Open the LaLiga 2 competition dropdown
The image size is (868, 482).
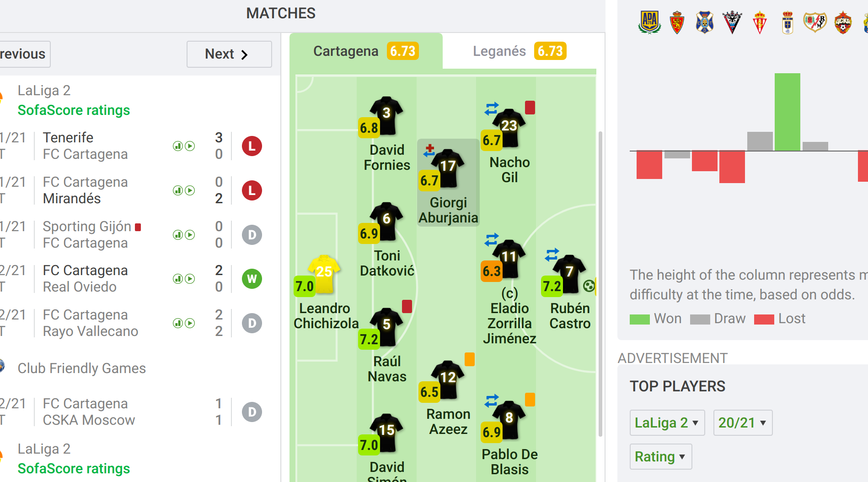[667, 422]
